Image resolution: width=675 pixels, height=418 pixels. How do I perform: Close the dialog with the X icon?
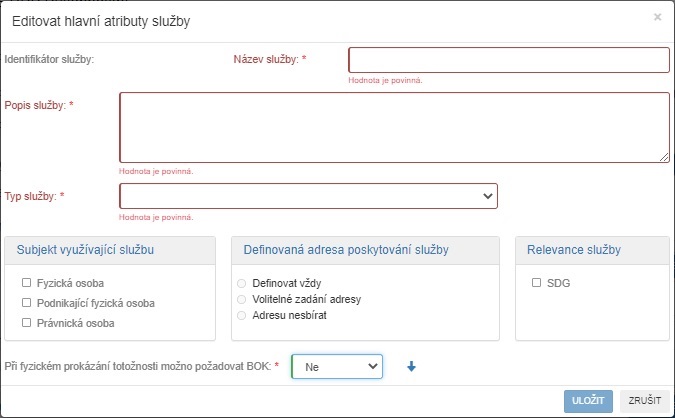(x=657, y=17)
